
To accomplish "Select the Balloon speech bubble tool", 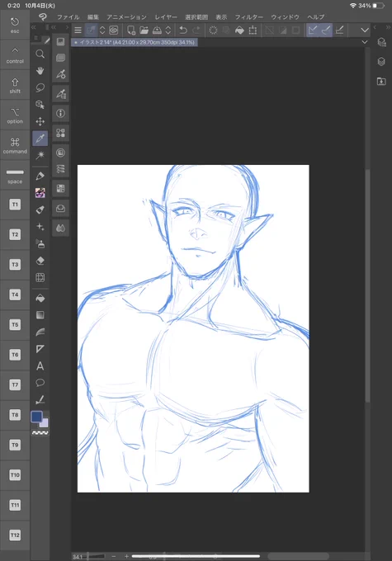I will pyautogui.click(x=40, y=383).
